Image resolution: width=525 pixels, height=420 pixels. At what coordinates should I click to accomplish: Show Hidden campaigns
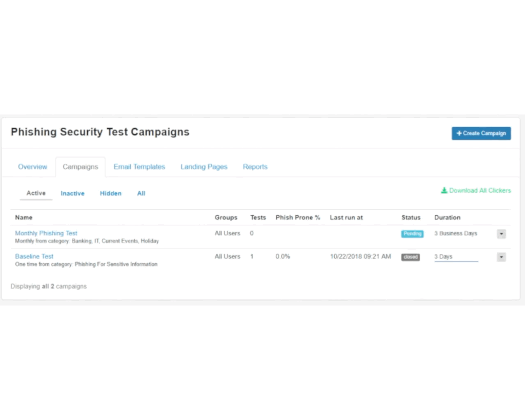tap(110, 193)
